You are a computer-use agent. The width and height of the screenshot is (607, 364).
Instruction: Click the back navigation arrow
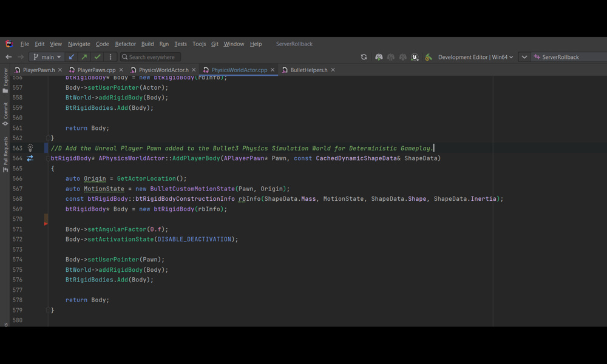click(8, 57)
